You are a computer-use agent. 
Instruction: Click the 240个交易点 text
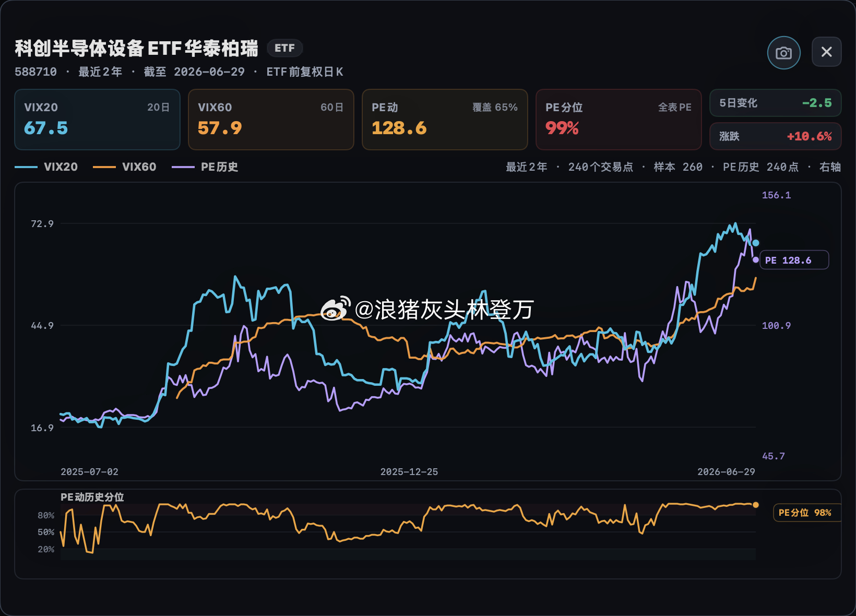click(x=600, y=167)
